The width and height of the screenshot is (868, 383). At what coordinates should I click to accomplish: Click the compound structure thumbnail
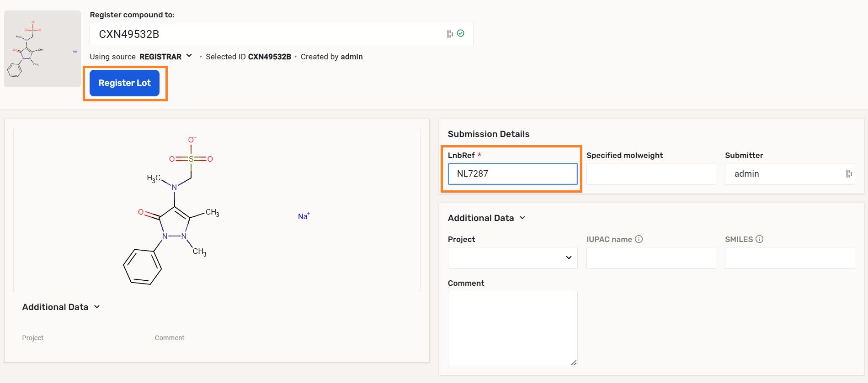pyautogui.click(x=43, y=49)
